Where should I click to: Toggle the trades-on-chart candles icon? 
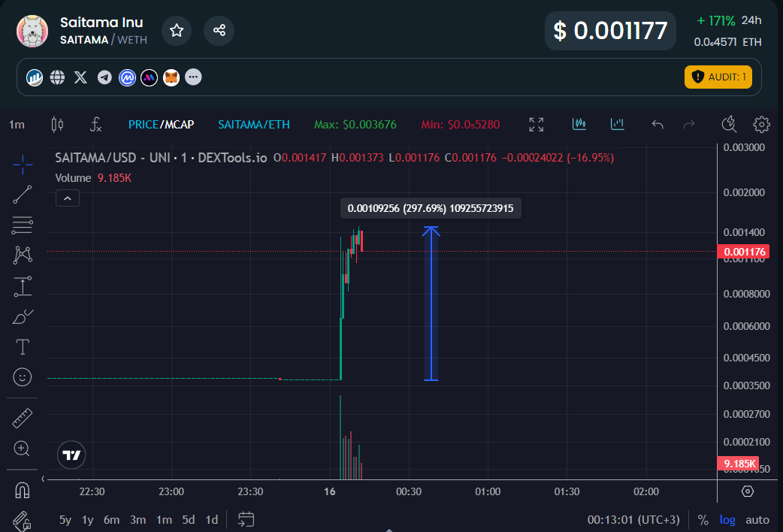point(579,124)
